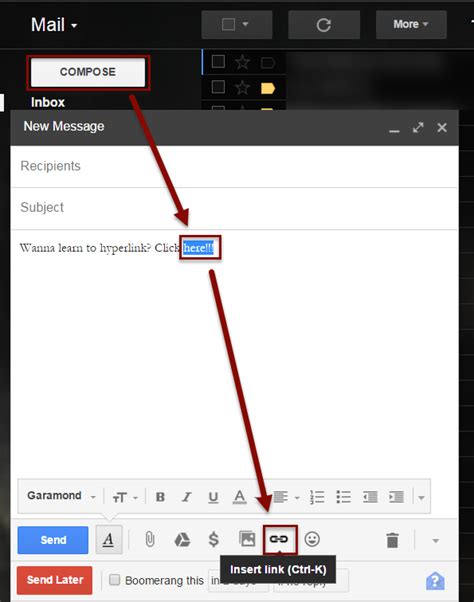Image resolution: width=474 pixels, height=602 pixels.
Task: Click the Compose button
Action: click(x=88, y=72)
